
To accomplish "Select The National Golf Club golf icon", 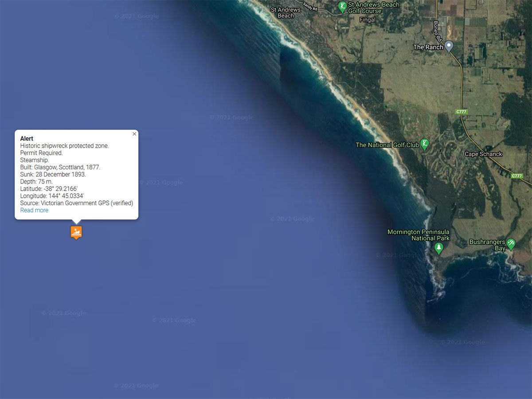I will (x=425, y=144).
